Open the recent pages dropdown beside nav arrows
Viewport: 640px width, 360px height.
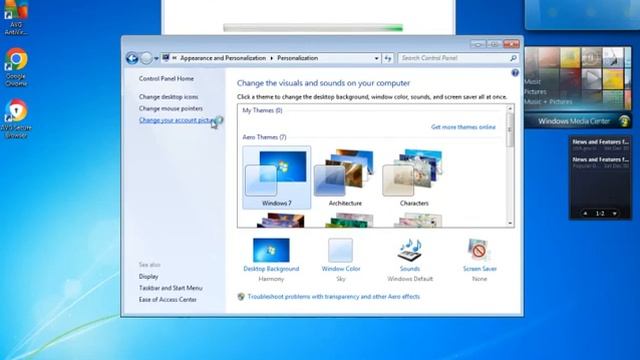point(156,58)
